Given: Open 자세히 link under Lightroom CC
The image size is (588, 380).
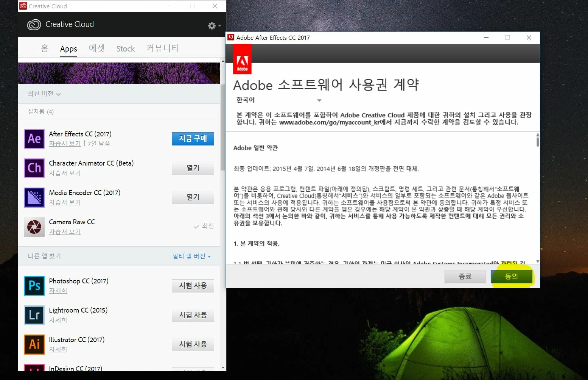Looking at the screenshot, I should coord(58,320).
